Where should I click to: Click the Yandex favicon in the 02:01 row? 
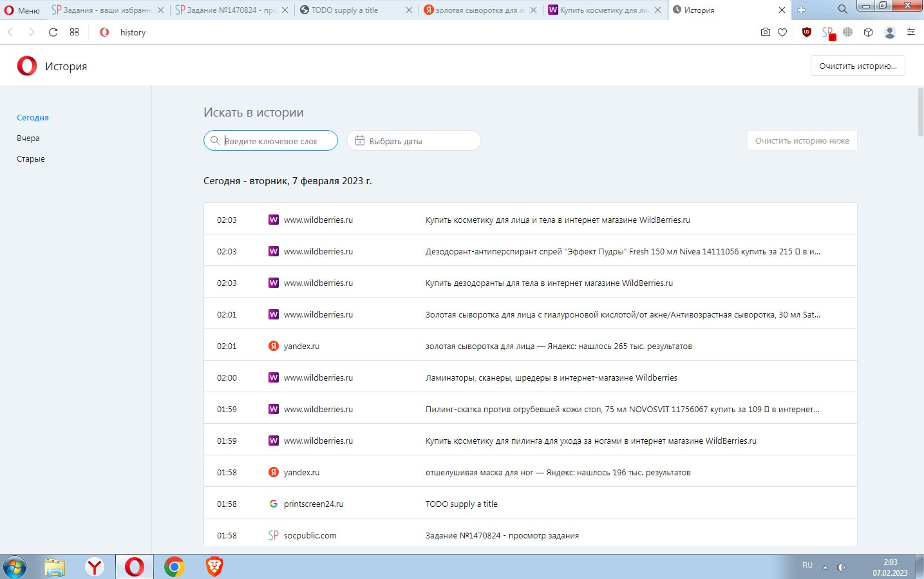274,346
